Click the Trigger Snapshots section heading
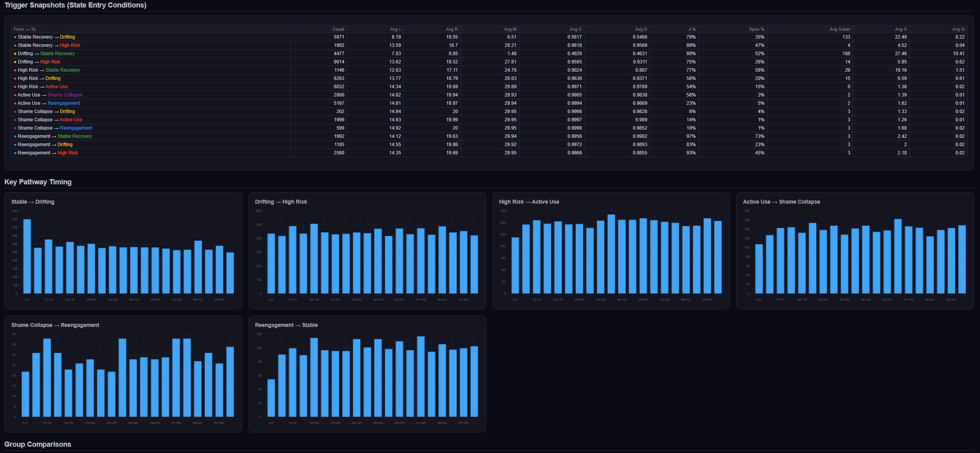 coord(75,5)
